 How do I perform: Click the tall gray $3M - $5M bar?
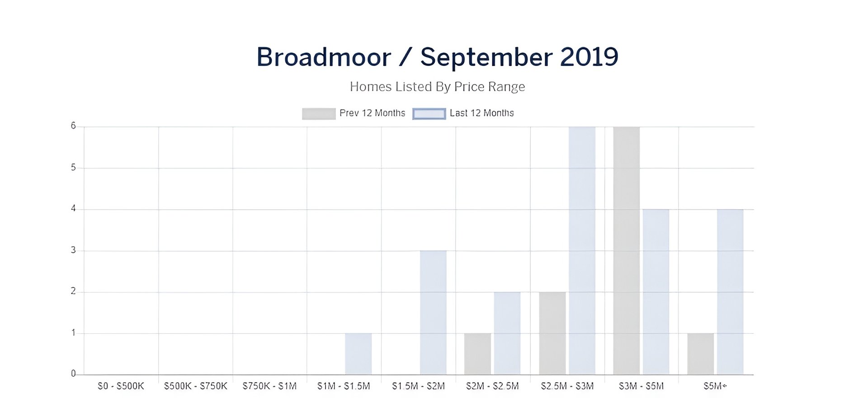coord(626,251)
